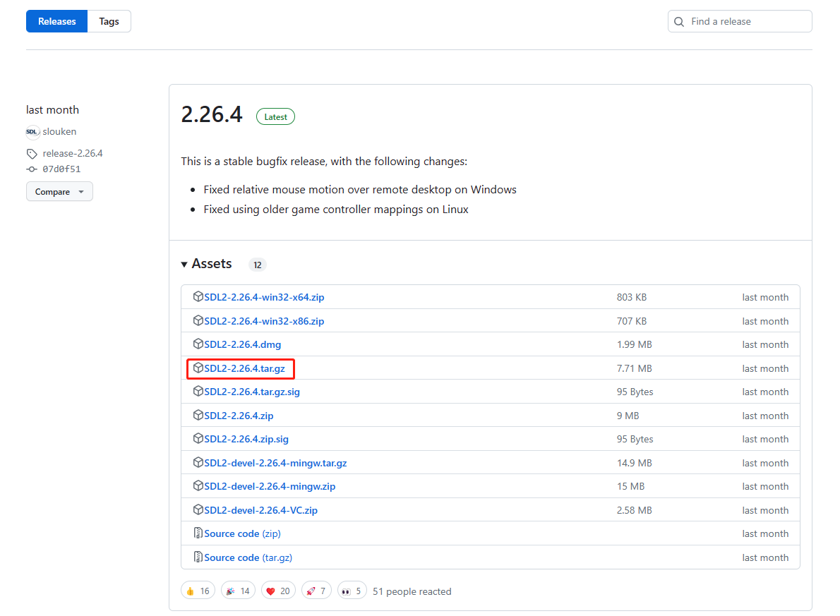
Task: Click the commit icon beside 07d0f51
Action: 32,169
